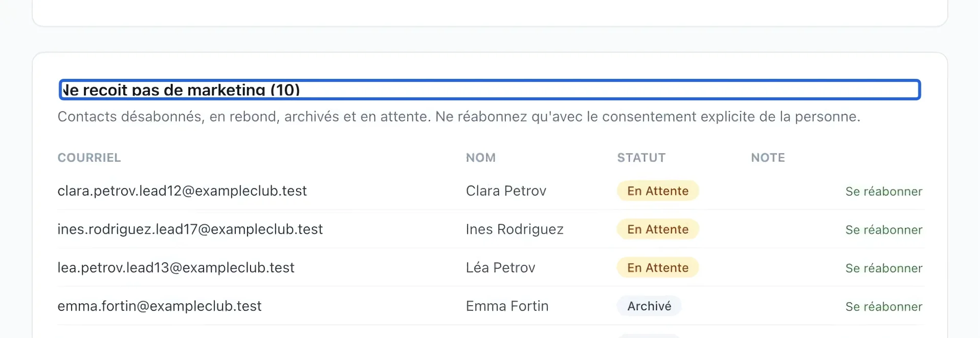Click En Attente badge for Ines Rodriguez
The image size is (980, 338).
tap(658, 229)
